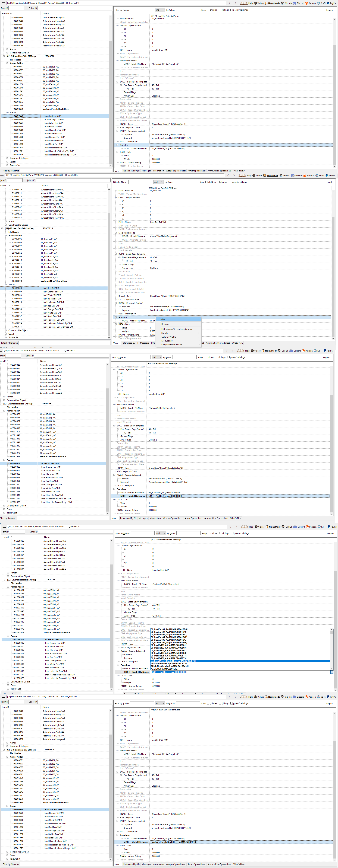Tick siblings checkbox in capture showing context menu
This screenshot has height=868, width=338.
(218, 182)
